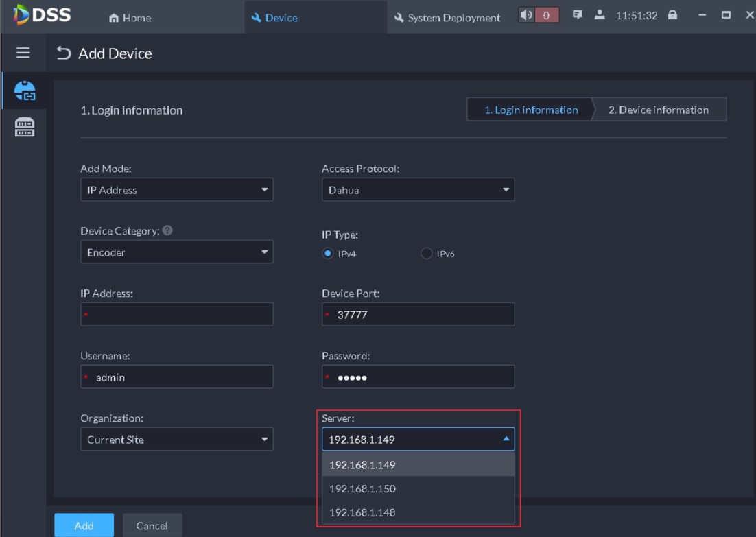Open the server/storage sidebar icon
Viewport: 756px width, 537px height.
25,127
